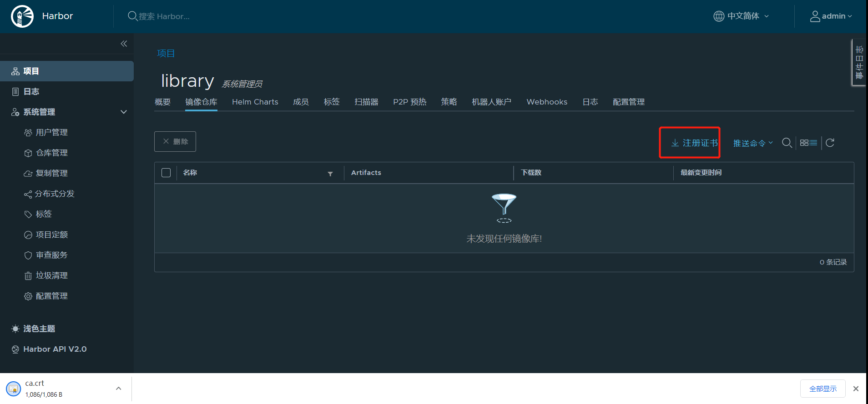Click the Artifacts column header
The image size is (868, 404).
point(366,173)
